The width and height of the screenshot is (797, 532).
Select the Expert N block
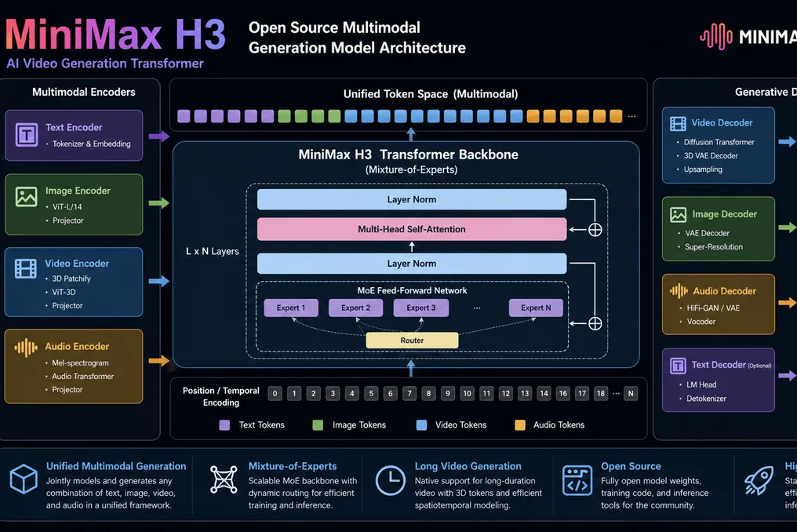(x=536, y=308)
